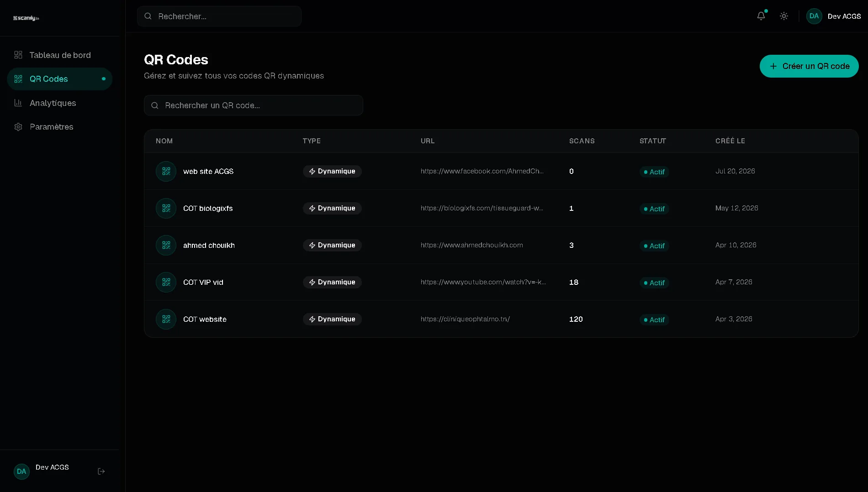Click CRÉÉ LE column header
This screenshot has height=492, width=868.
pyautogui.click(x=730, y=141)
